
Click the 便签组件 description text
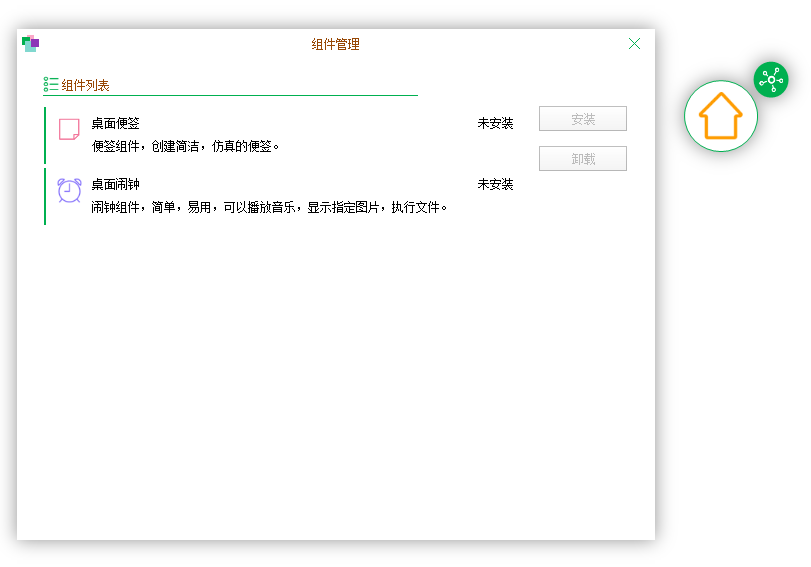coord(185,146)
